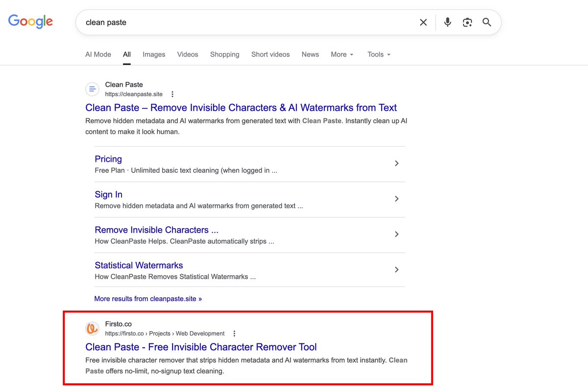The height and width of the screenshot is (391, 588).
Task: Click the 'Free invisible character remover' description
Action: point(246,365)
